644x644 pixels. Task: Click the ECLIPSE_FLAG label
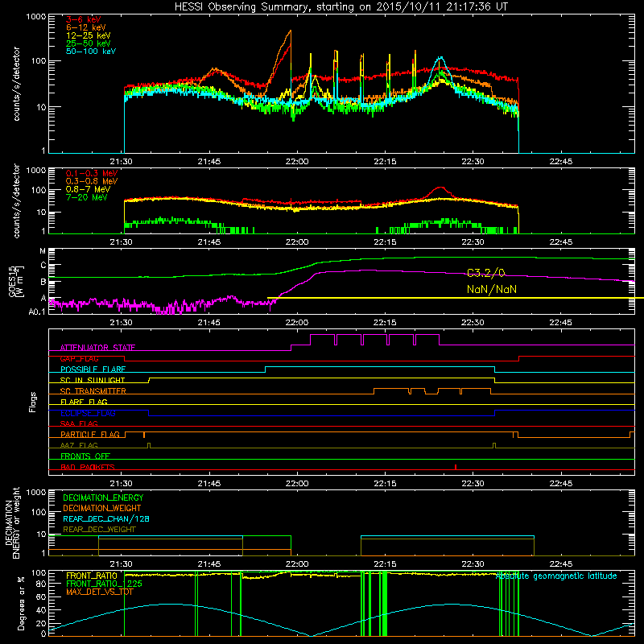pyautogui.click(x=88, y=413)
